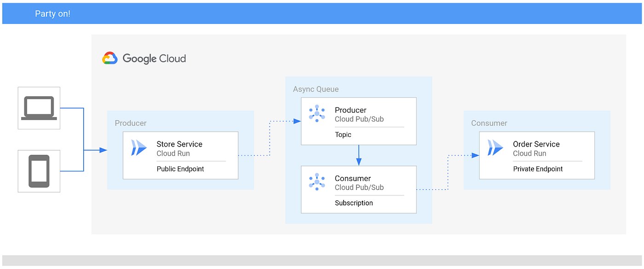Click the Google Cloud logo
This screenshot has width=644, height=269.
point(144,58)
